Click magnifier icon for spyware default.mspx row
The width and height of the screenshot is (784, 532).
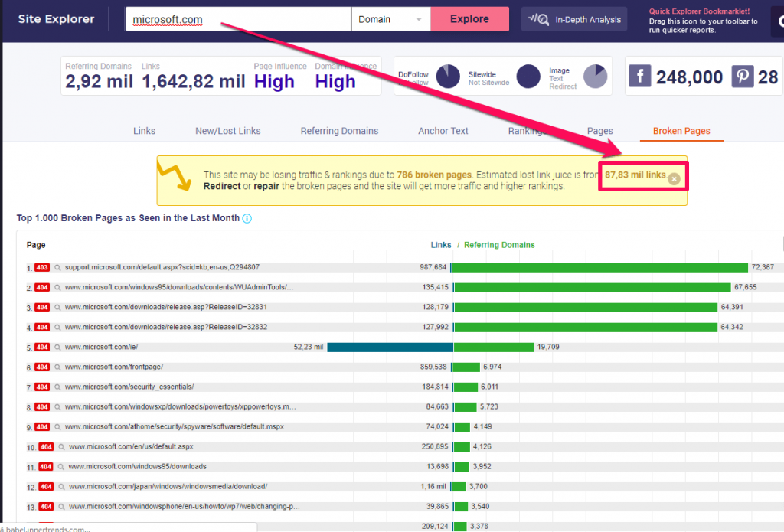point(57,427)
